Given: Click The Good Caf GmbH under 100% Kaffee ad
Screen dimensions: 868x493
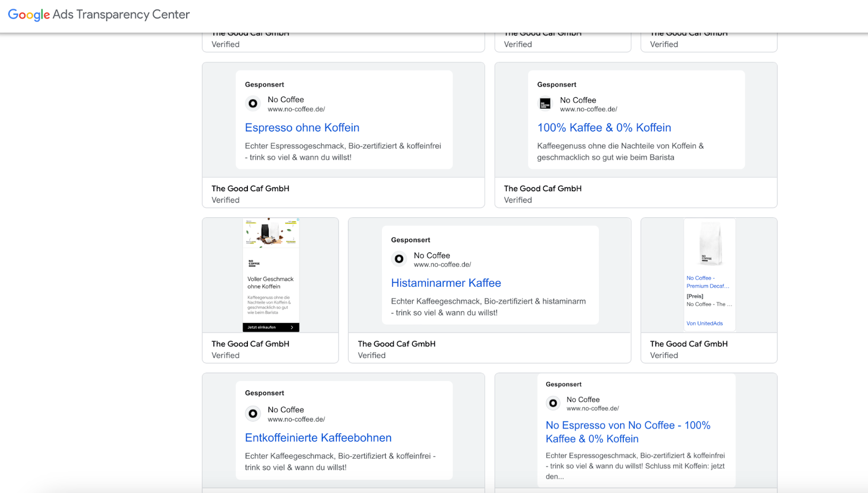Looking at the screenshot, I should [543, 188].
